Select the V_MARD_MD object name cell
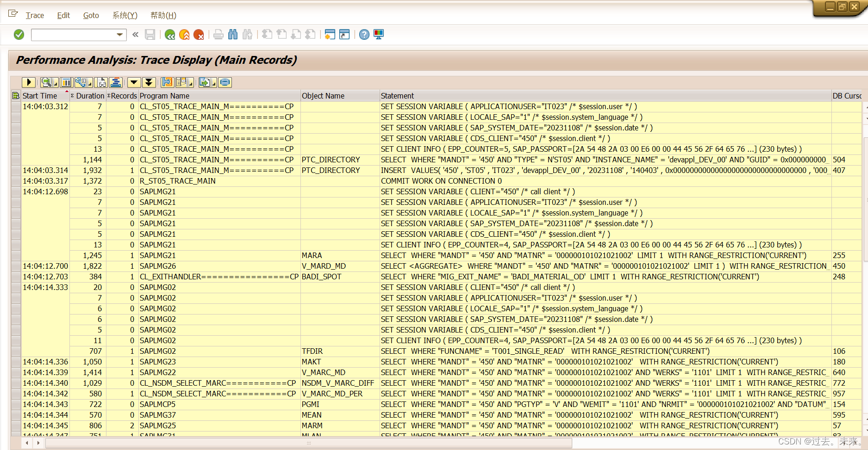This screenshot has width=868, height=450. click(x=340, y=266)
